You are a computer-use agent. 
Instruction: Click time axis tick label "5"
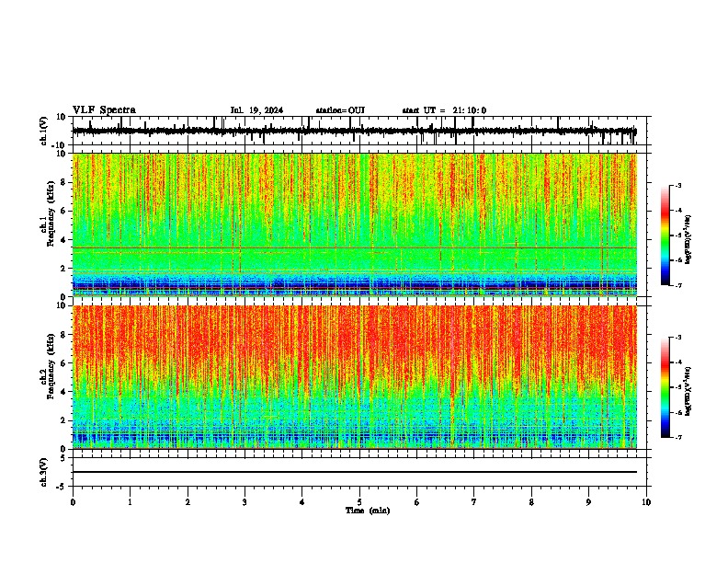pyautogui.click(x=359, y=502)
